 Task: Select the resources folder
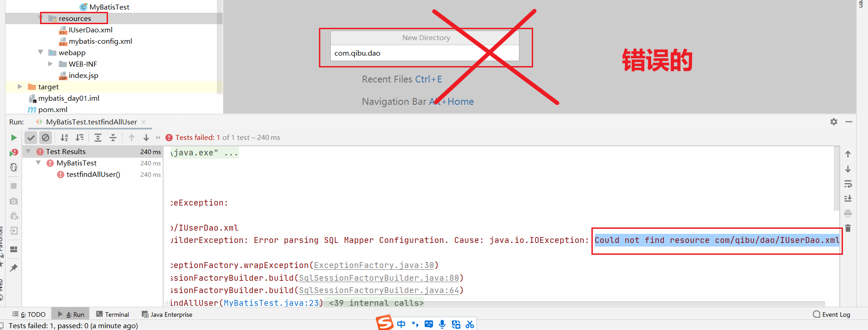[75, 18]
